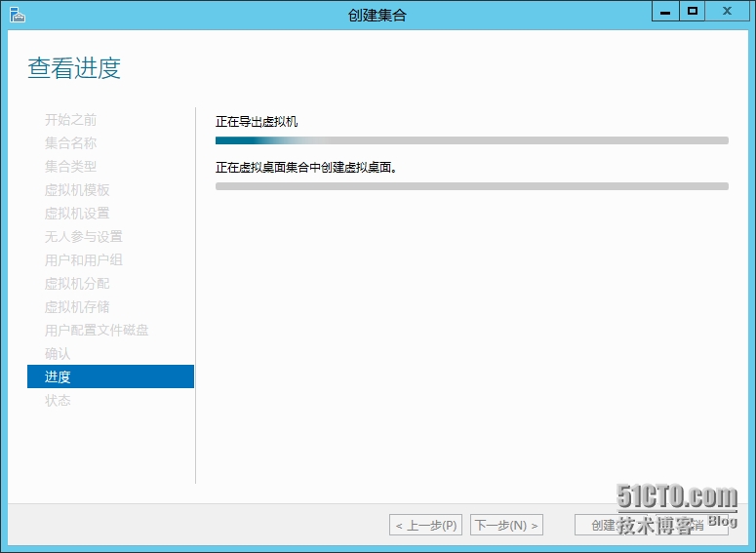Image resolution: width=756 pixels, height=553 pixels.
Task: Select the 虚拟机设置 step
Action: coord(77,213)
